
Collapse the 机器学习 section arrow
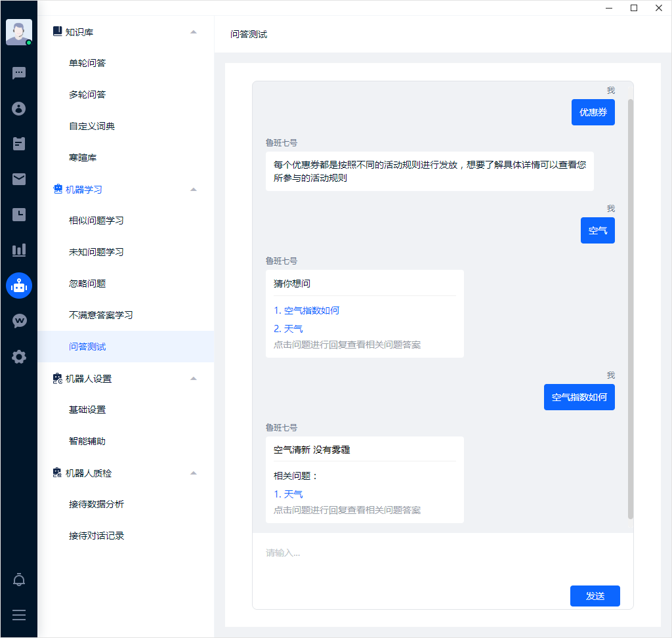(193, 189)
